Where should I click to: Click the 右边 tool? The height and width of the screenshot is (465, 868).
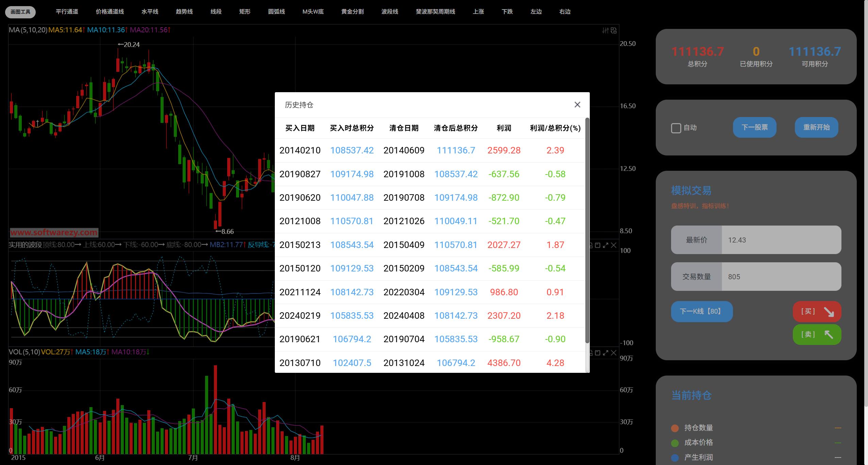tap(565, 12)
